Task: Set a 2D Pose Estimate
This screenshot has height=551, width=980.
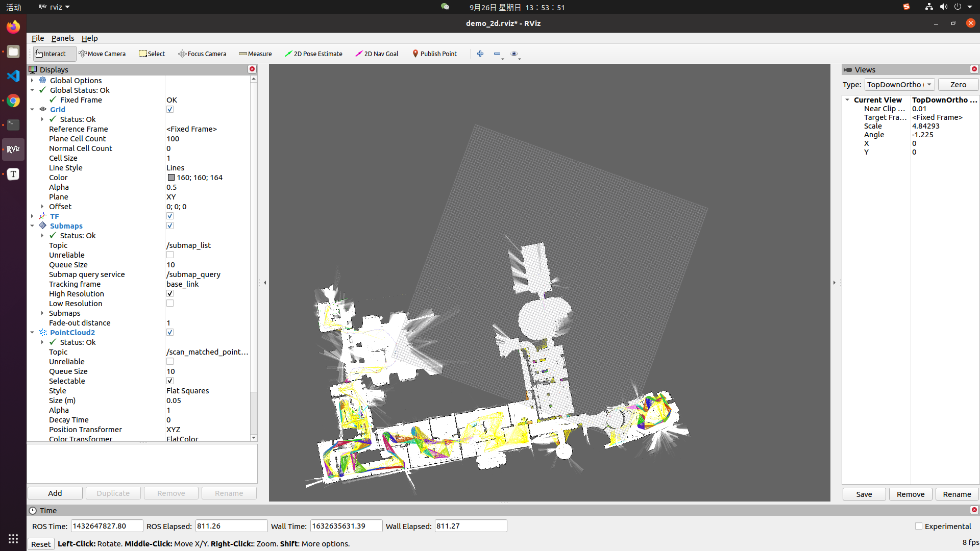Action: click(x=313, y=54)
